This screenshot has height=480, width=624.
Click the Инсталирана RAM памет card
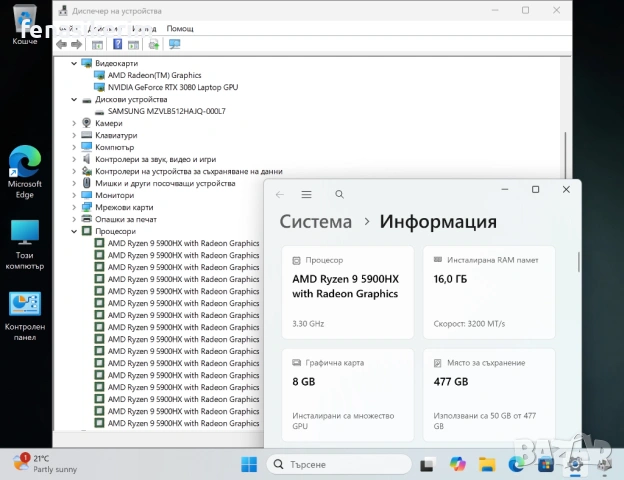(489, 292)
